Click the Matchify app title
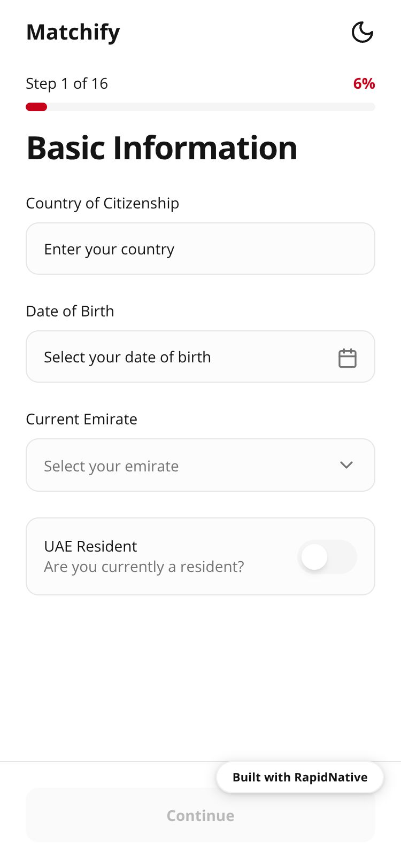The image size is (401, 868). [x=73, y=32]
